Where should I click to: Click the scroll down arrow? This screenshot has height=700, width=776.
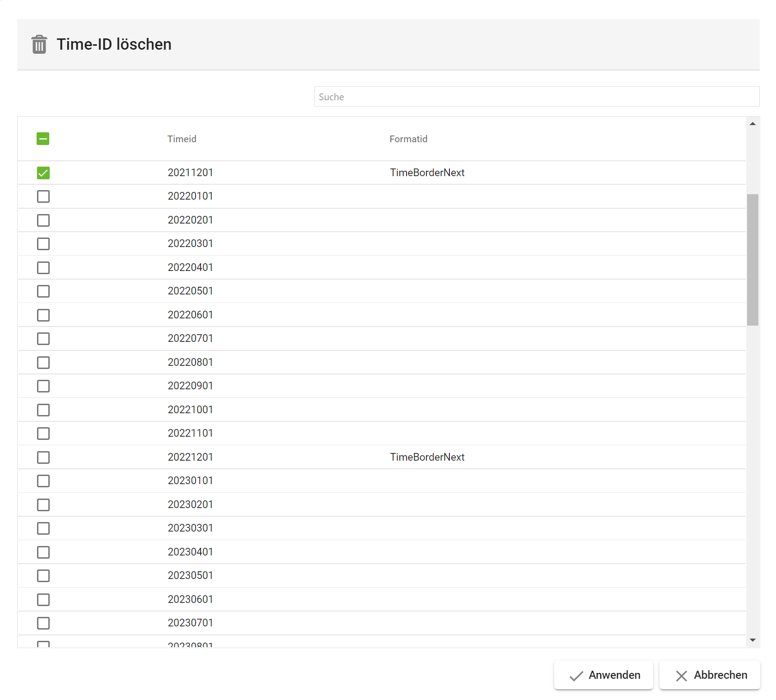[x=753, y=640]
